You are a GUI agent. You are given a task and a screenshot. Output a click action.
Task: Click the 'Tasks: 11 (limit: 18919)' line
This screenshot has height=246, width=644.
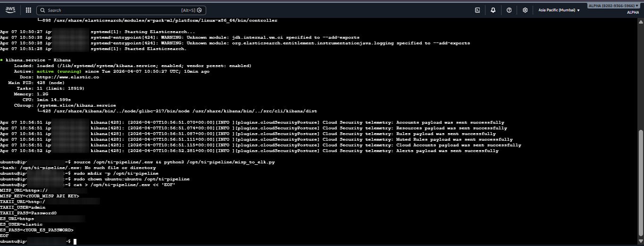[x=50, y=88]
